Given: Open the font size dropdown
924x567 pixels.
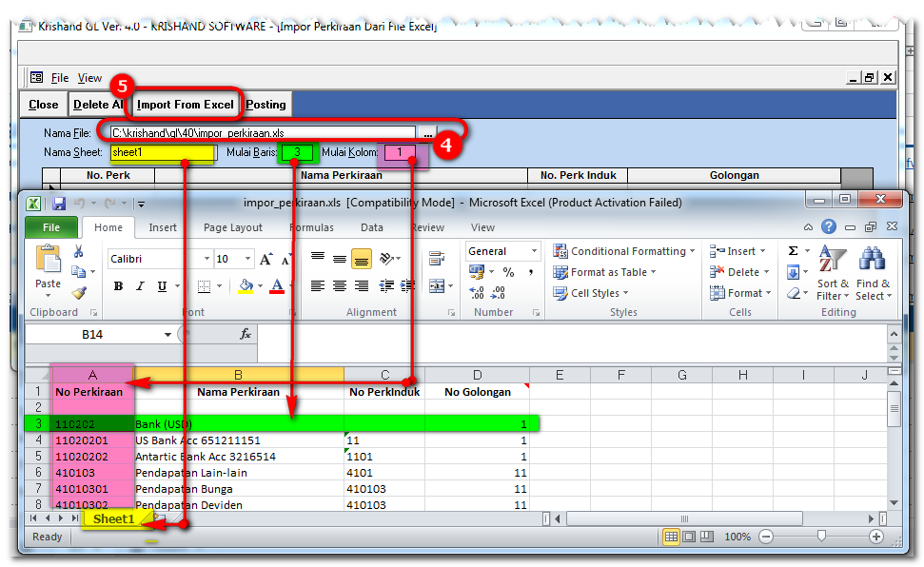Looking at the screenshot, I should [247, 259].
